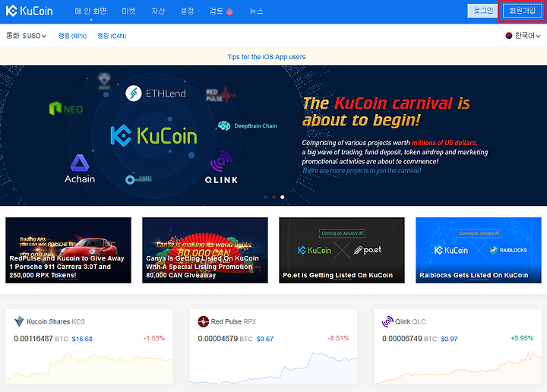The width and height of the screenshot is (547, 392).
Task: Click the KuCoin logo in header
Action: click(30, 11)
